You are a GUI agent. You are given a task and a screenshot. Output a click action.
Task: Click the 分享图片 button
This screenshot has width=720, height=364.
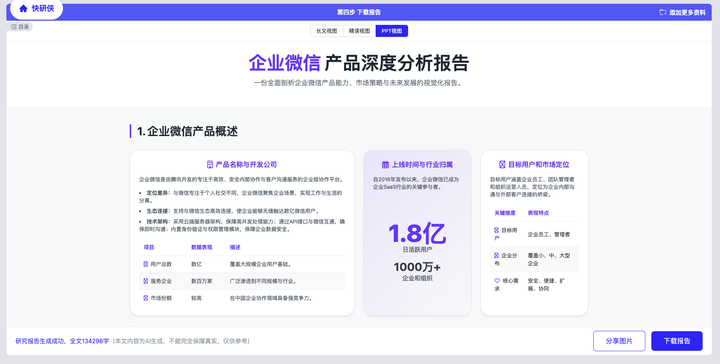(x=619, y=341)
